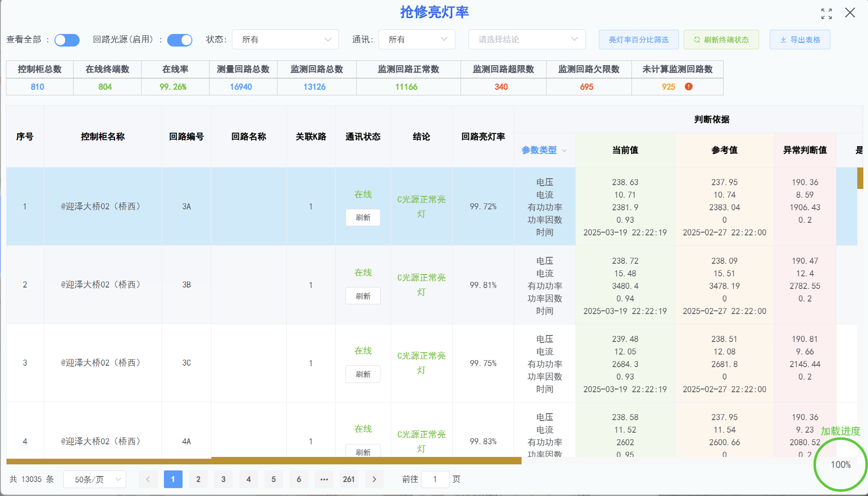
Task: Select current page 1 button
Action: tap(173, 479)
